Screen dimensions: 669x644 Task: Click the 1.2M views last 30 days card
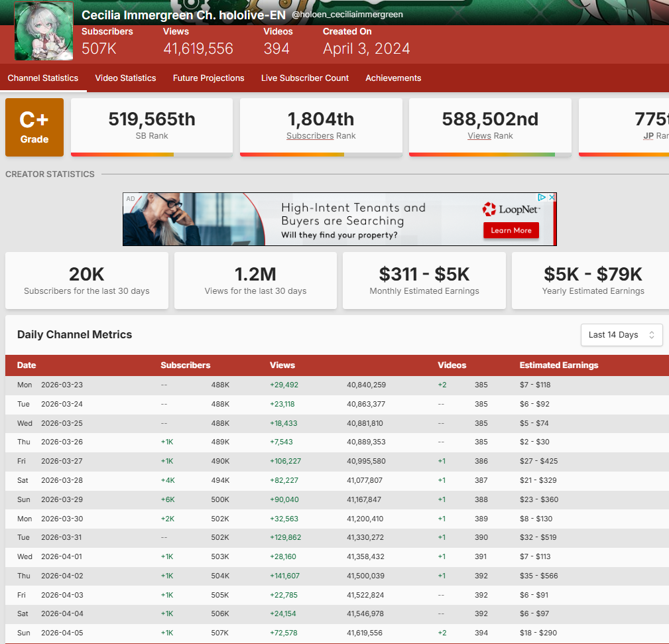pos(255,281)
